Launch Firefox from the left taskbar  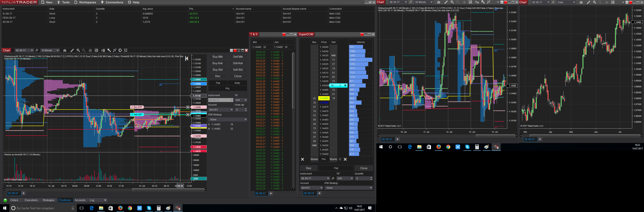tap(120, 208)
